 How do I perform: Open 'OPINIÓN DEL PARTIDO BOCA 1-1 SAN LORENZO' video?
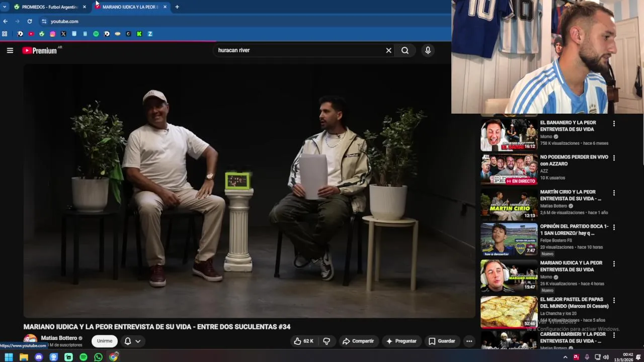[509, 239]
